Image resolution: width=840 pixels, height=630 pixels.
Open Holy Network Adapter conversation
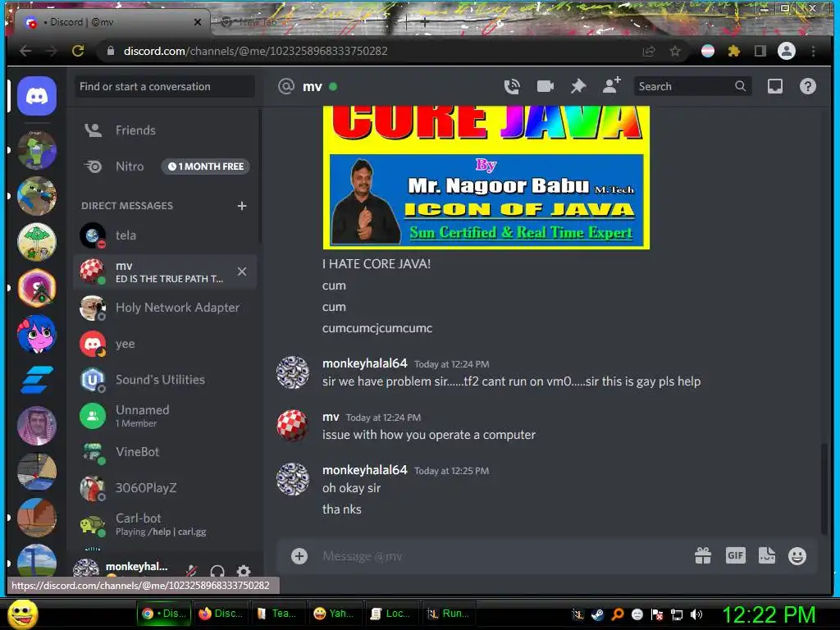(165, 308)
